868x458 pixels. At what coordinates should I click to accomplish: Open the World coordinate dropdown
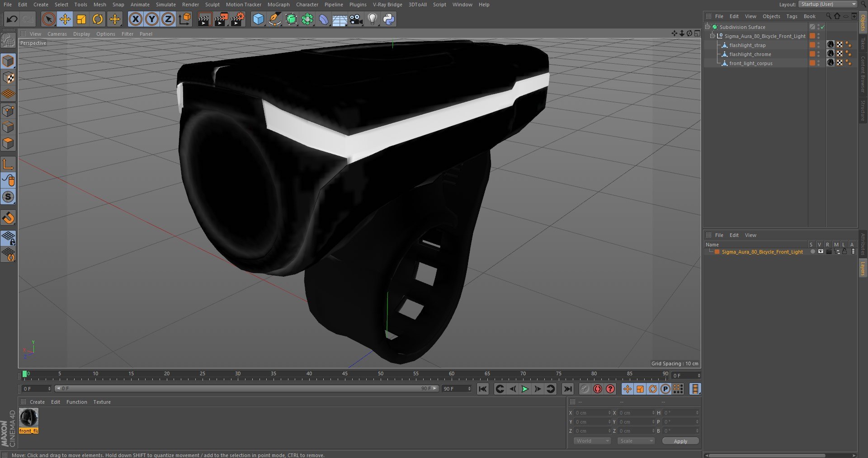pyautogui.click(x=592, y=441)
